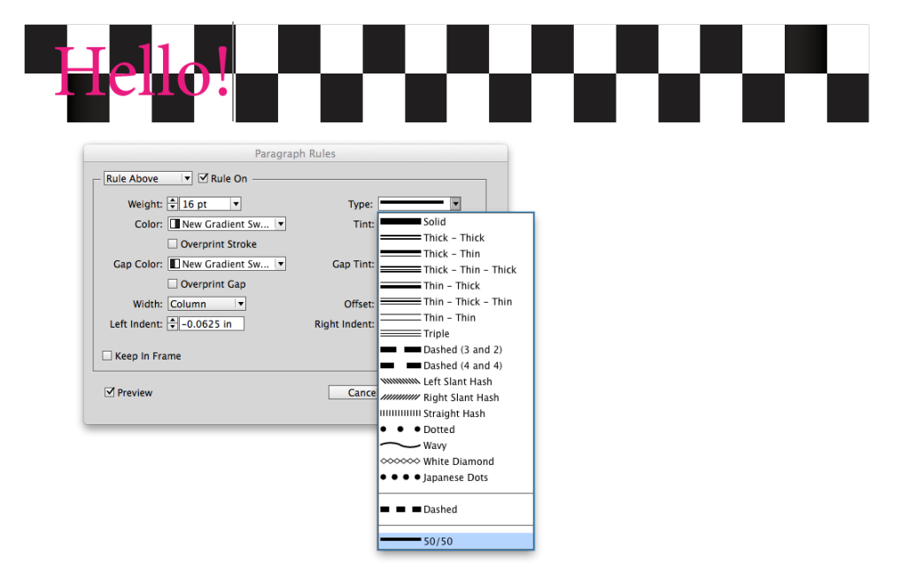
Task: Open the Rule Above dropdown
Action: click(147, 178)
